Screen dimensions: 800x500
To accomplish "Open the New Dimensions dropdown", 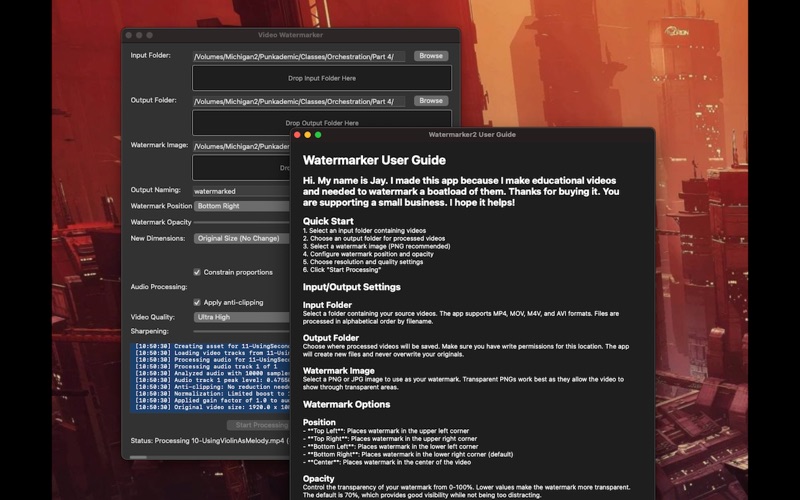I will coord(242,238).
